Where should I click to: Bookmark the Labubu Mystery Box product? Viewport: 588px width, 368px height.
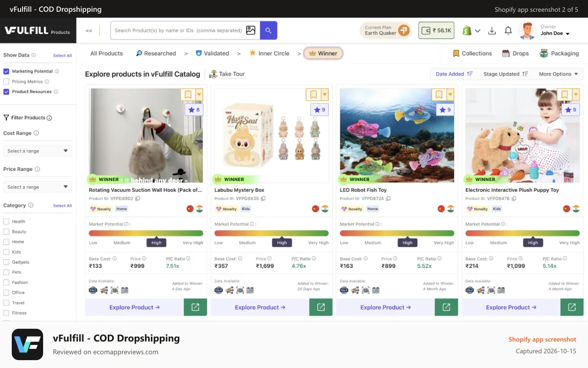coord(313,94)
